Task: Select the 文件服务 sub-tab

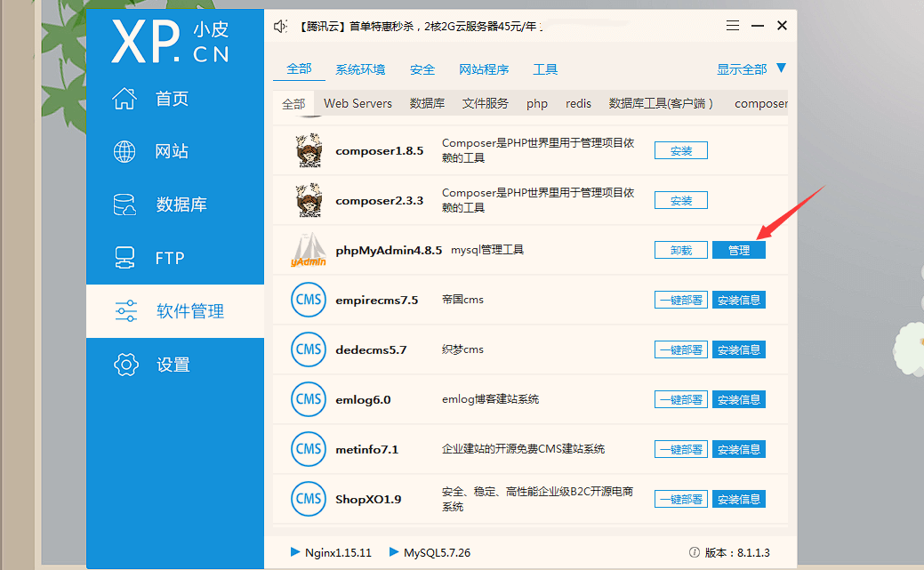Action: click(485, 104)
